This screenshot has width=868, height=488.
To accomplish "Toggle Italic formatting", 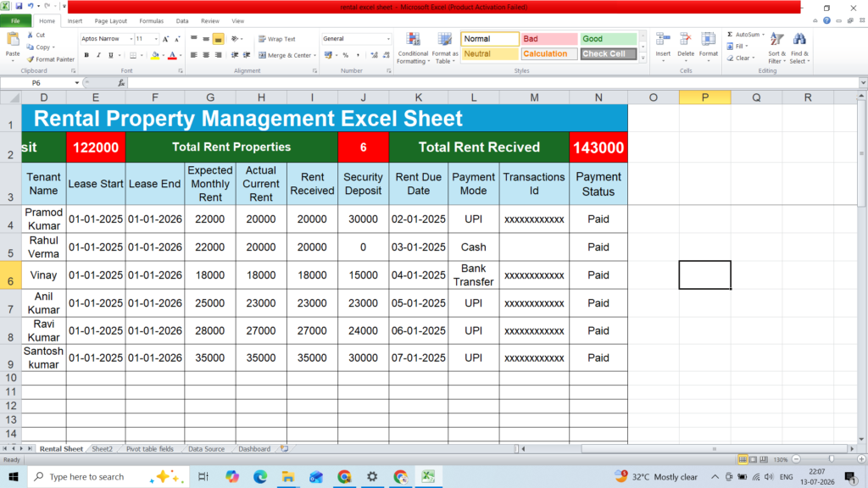I will [x=98, y=55].
